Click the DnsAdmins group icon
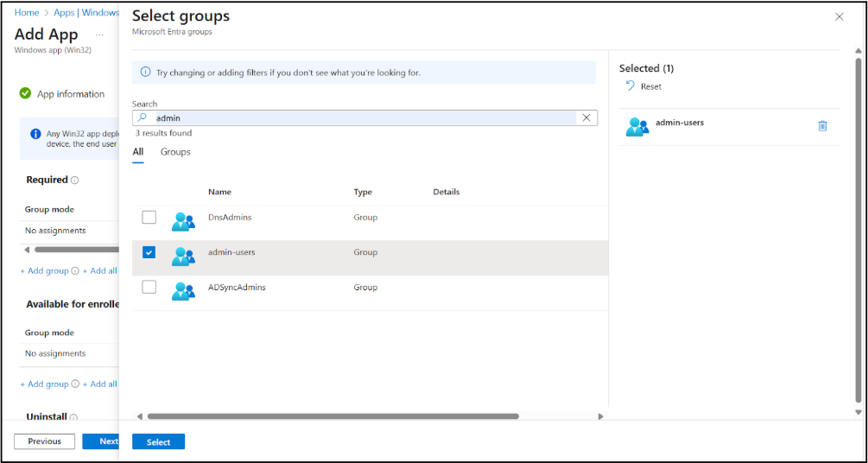The height and width of the screenshot is (463, 868). pyautogui.click(x=183, y=221)
